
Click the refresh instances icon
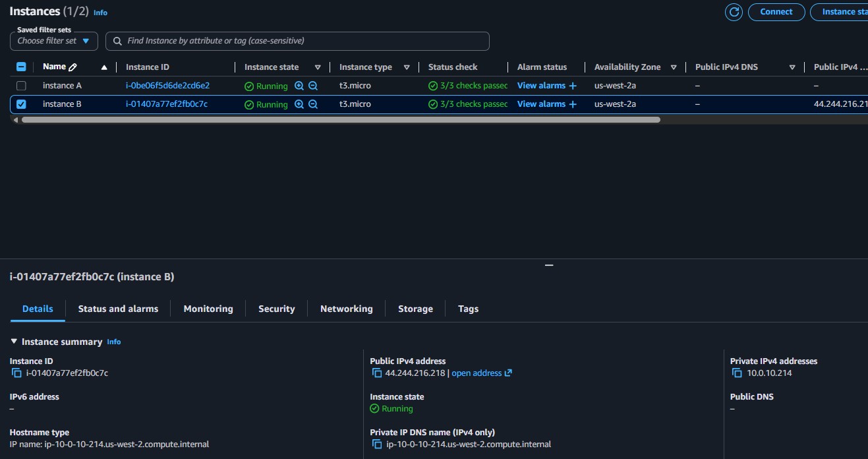pos(734,12)
